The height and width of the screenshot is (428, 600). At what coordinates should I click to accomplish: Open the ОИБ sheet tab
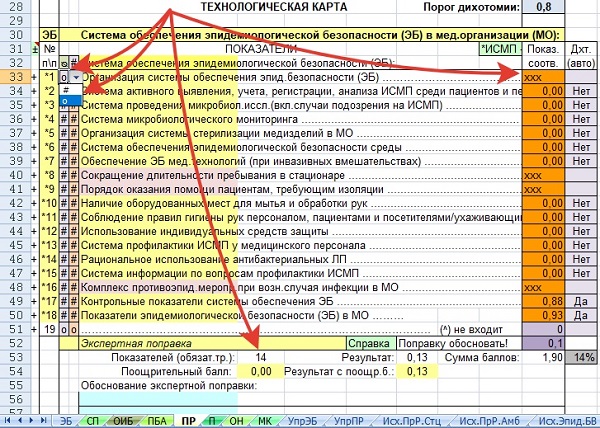pos(124,421)
